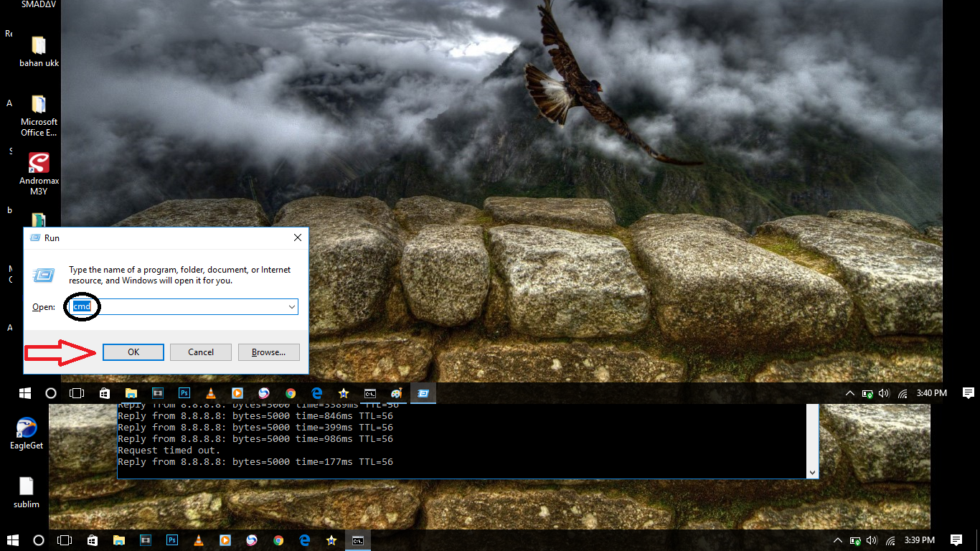Open the swirl browser icon on 3:40 PM taskbar

click(x=263, y=393)
